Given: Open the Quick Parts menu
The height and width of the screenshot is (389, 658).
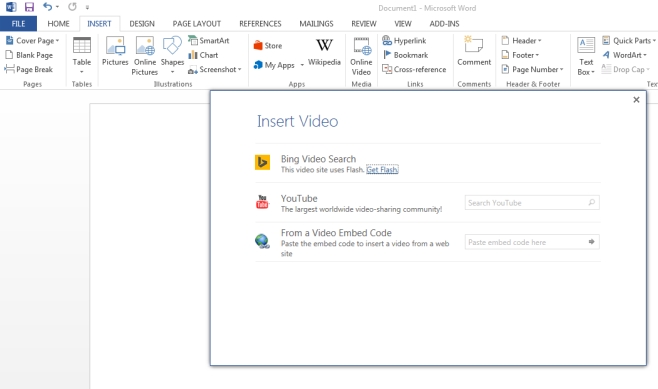Looking at the screenshot, I should click(629, 41).
